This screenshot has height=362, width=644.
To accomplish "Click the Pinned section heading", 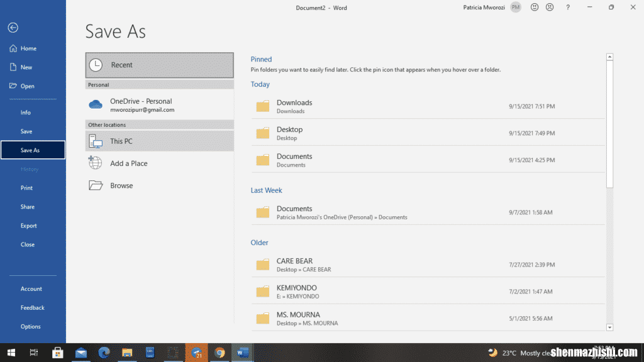I will point(261,60).
